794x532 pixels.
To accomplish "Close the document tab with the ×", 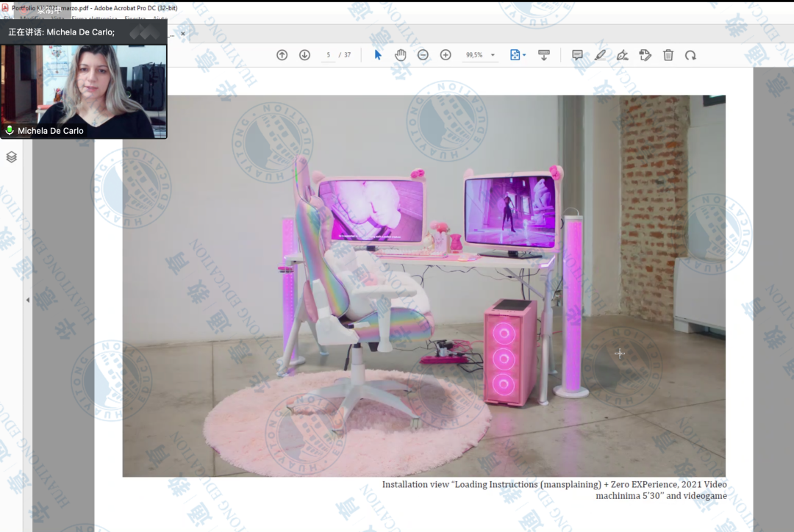I will (x=183, y=34).
